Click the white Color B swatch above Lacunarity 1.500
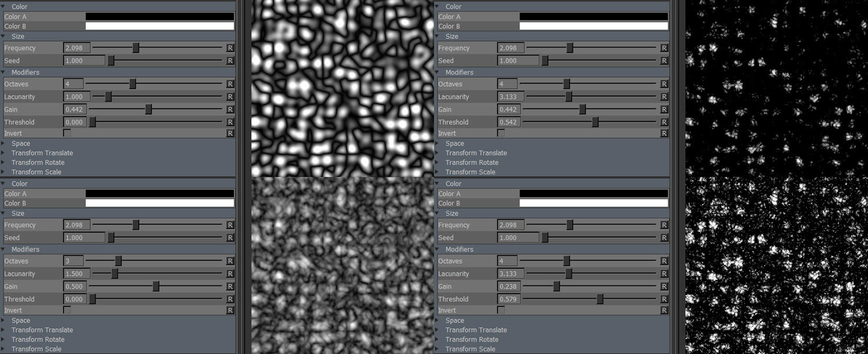 (x=160, y=203)
